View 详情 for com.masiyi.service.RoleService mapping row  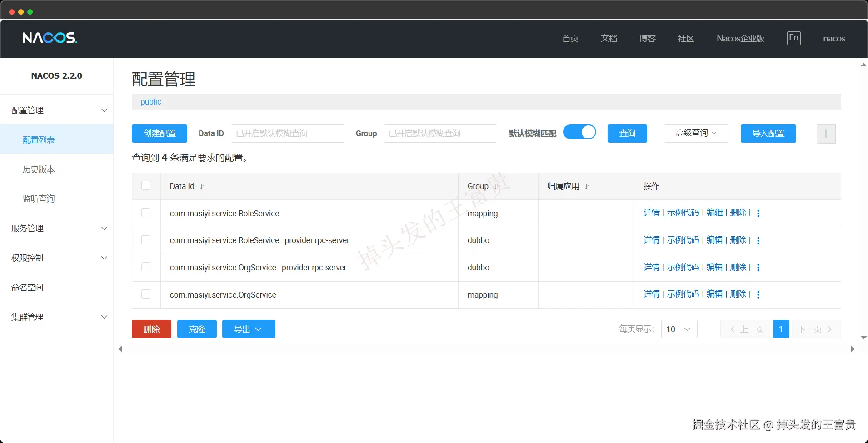(651, 213)
